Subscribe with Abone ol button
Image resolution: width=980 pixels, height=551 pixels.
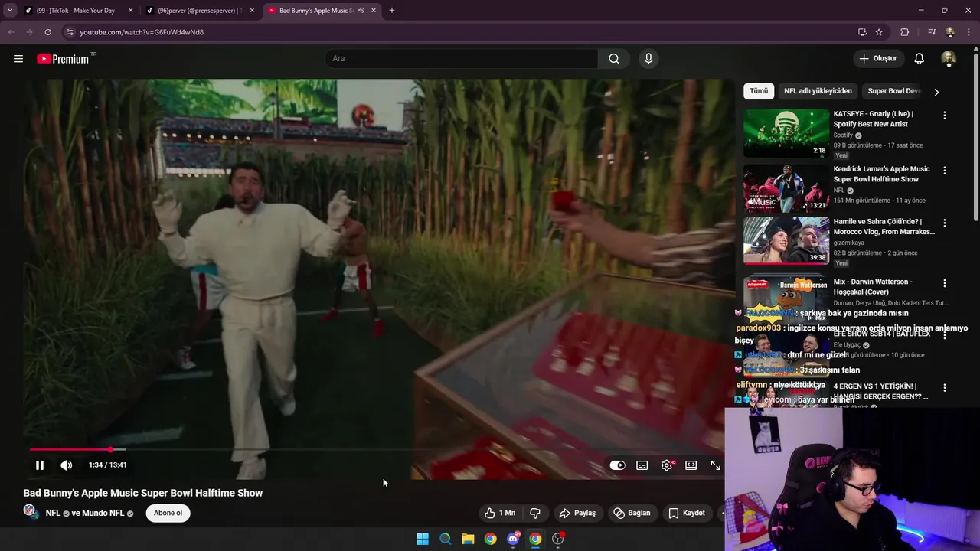pos(168,513)
